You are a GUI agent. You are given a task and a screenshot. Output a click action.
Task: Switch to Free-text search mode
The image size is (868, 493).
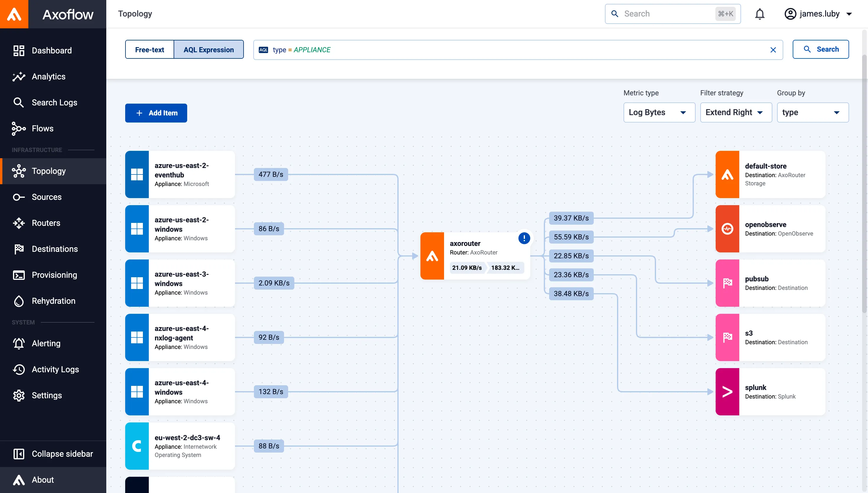[149, 50]
